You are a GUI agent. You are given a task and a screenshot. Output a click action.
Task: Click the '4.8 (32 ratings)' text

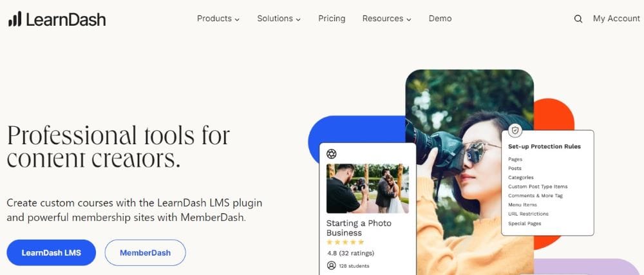click(x=350, y=253)
